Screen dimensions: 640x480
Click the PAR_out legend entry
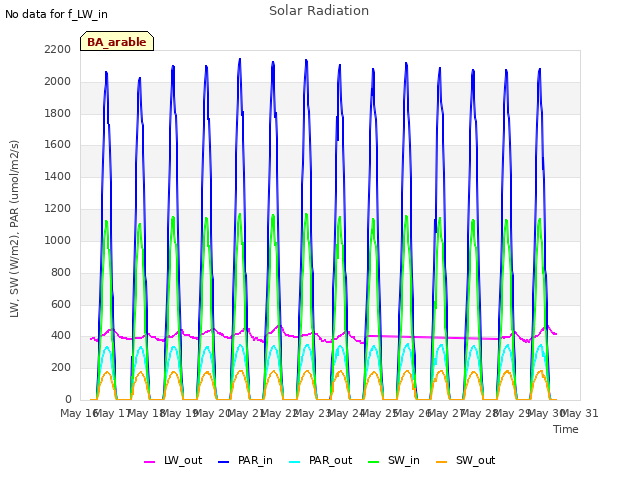[320, 461]
